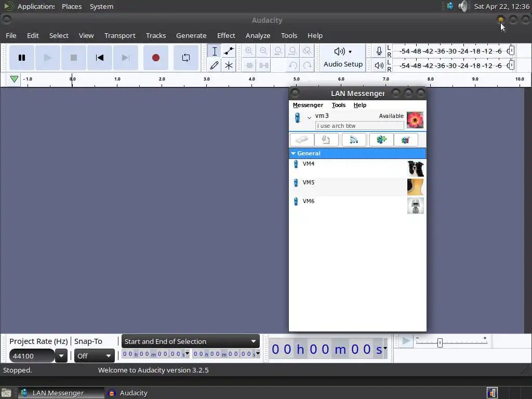
Task: Skip to end of the project
Action: coord(126,58)
